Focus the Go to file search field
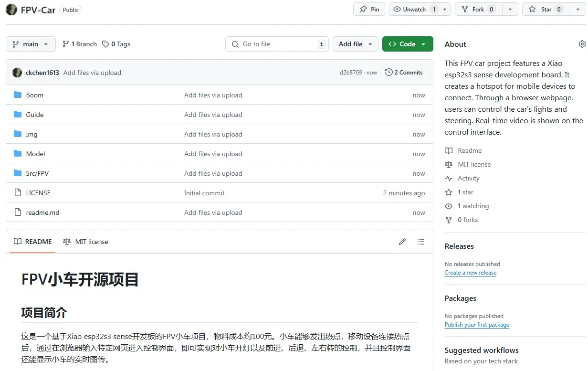Image resolution: width=588 pixels, height=371 pixels. pos(278,44)
